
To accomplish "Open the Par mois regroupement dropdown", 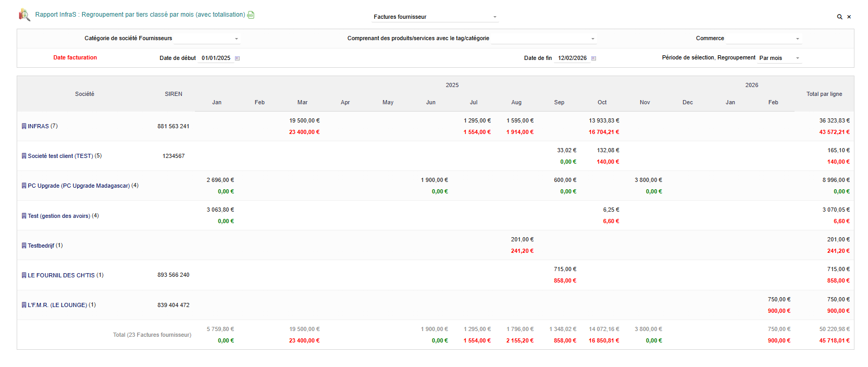I will [x=779, y=58].
